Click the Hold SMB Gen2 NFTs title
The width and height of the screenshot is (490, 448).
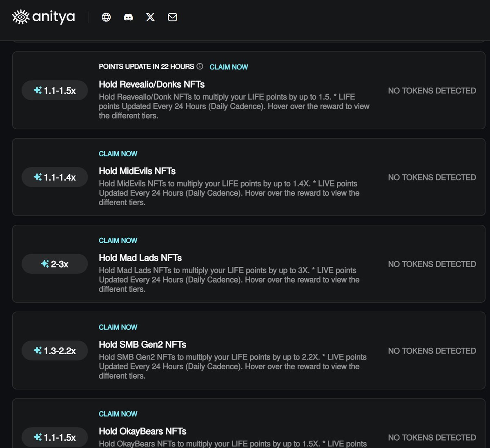143,344
